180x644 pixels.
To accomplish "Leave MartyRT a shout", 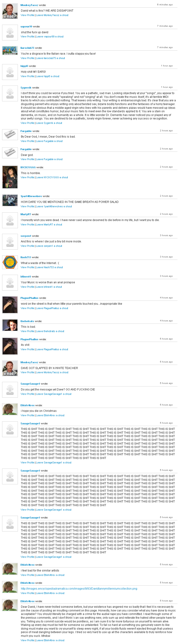I will [49, 225].
